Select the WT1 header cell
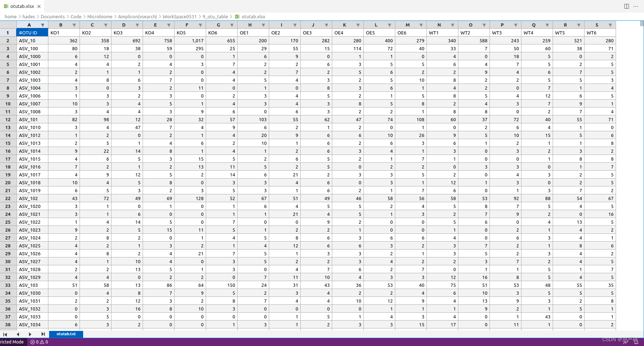This screenshot has width=644, height=346. (442, 33)
